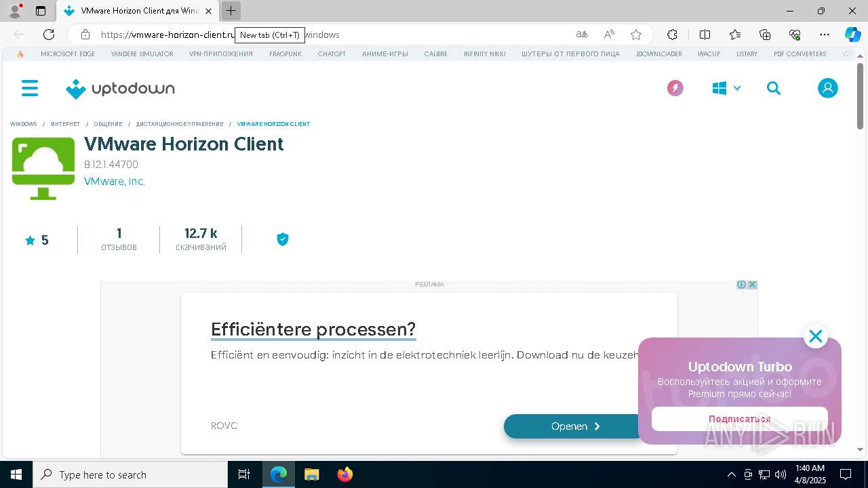Go to Windows breadcrumb link

coord(24,124)
